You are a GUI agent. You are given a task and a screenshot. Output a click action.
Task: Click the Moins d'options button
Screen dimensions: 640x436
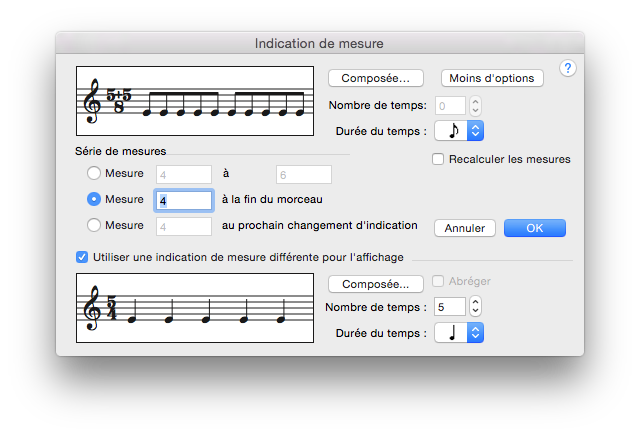(x=491, y=78)
